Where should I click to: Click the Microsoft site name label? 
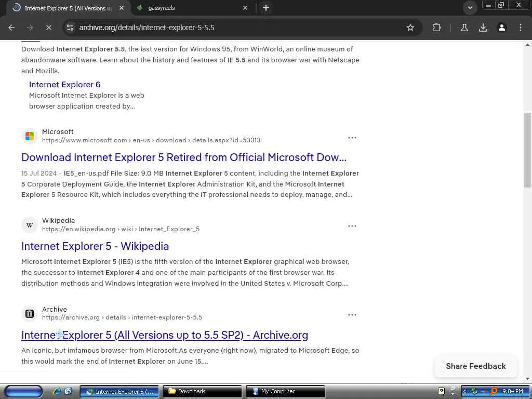(58, 131)
